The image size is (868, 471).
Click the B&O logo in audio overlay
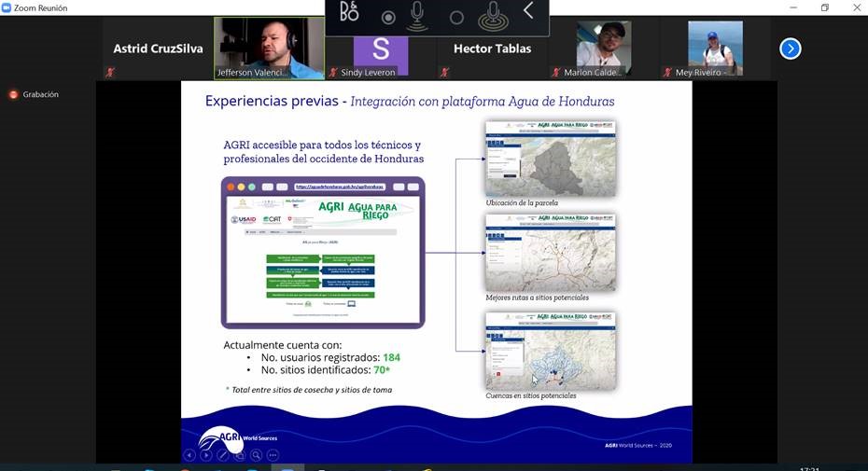[349, 12]
